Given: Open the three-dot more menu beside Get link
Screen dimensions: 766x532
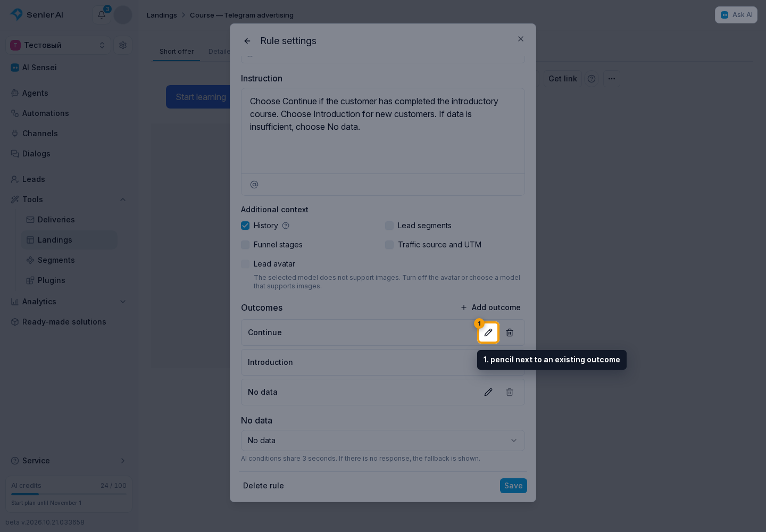Looking at the screenshot, I should 612,79.
